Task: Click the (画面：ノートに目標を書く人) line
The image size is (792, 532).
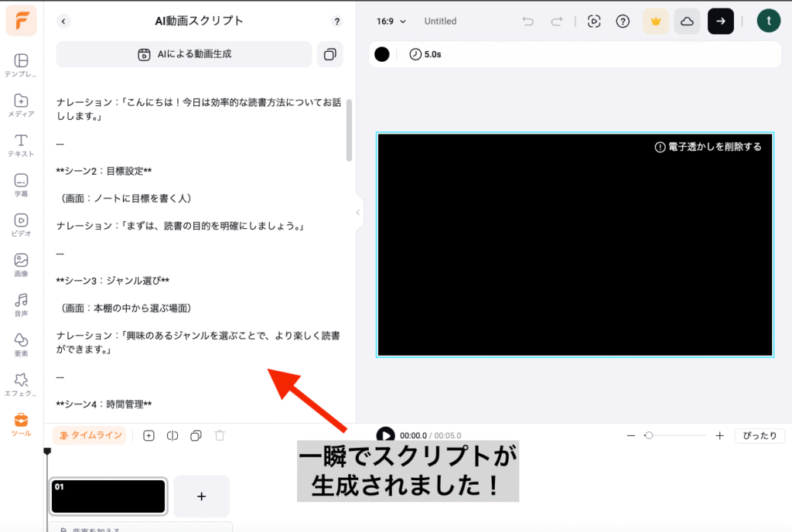Action: [x=126, y=199]
